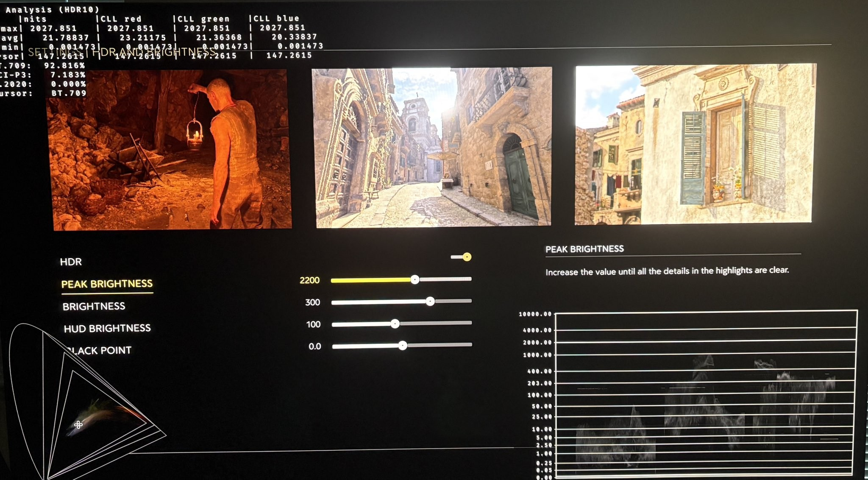Click the CIE gamut triangle diagram
Viewport: 868px width, 480px height.
pyautogui.click(x=87, y=402)
